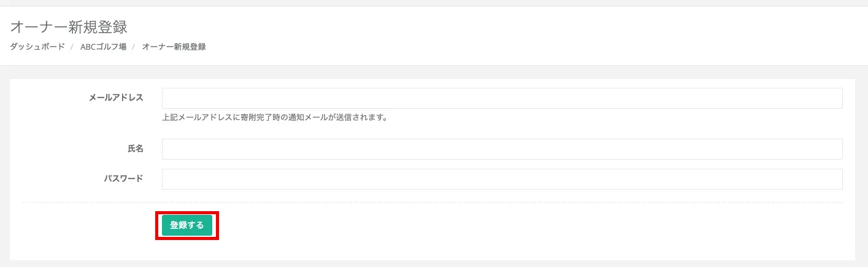Image resolution: width=868 pixels, height=267 pixels.
Task: Place cursor in the email address box
Action: 502,98
